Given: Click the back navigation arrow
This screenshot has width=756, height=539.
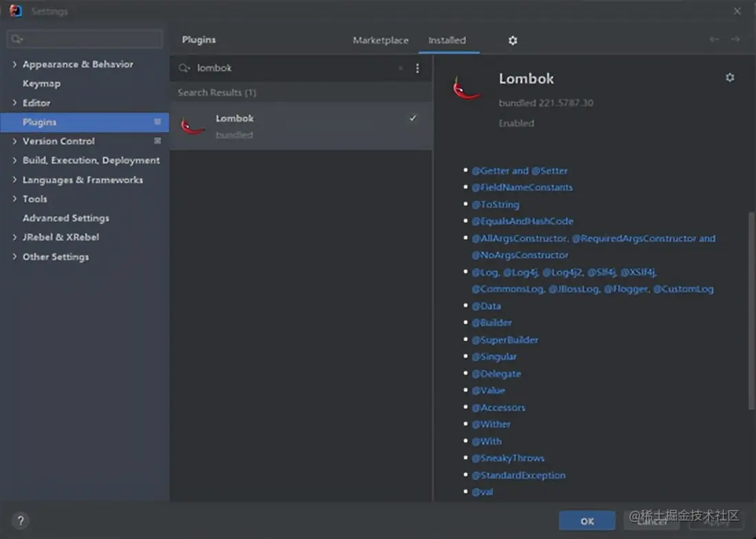Looking at the screenshot, I should point(715,40).
